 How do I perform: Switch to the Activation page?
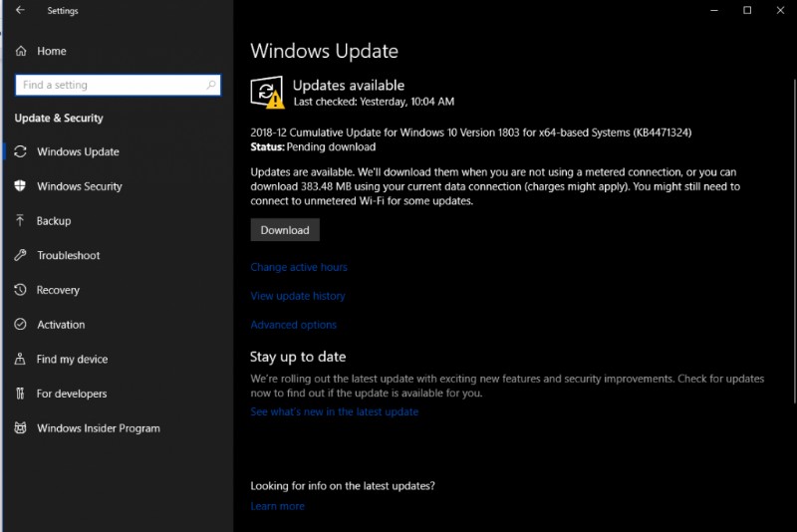click(61, 324)
